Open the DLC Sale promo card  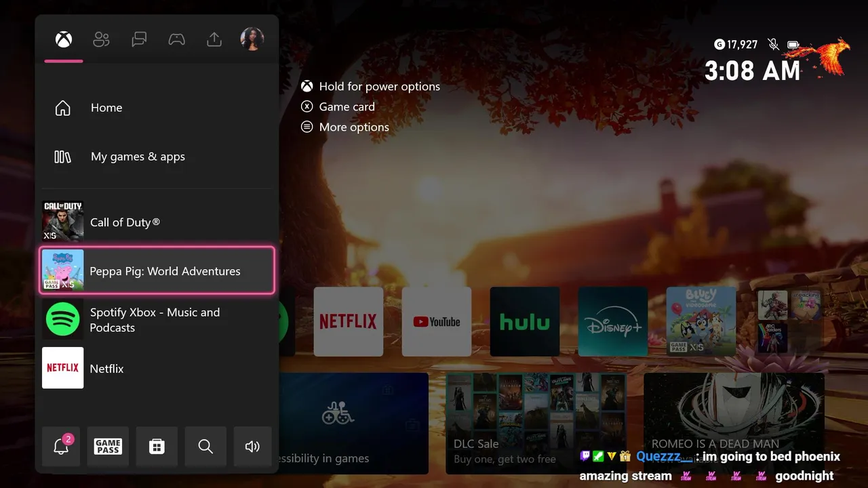(x=536, y=424)
